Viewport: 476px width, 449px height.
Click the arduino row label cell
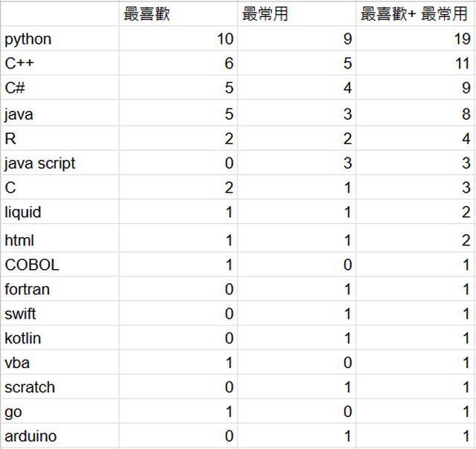[x=59, y=436]
